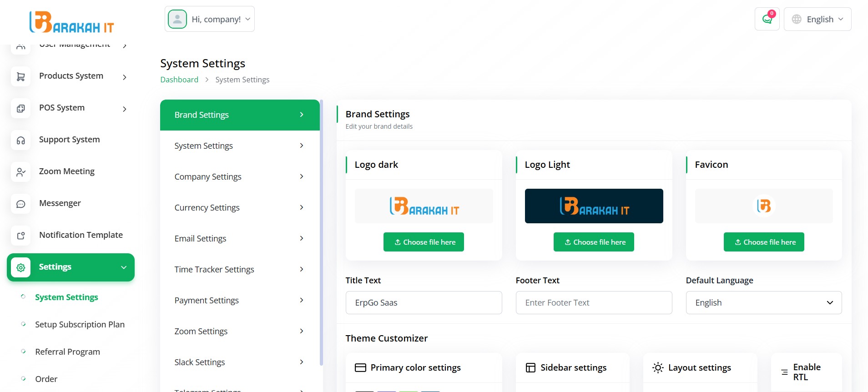Collapse the Settings sidebar menu chevron

(124, 267)
